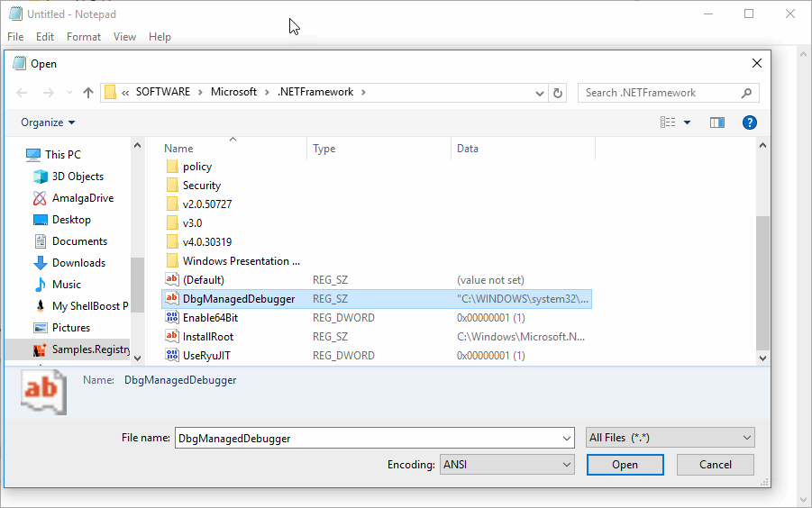Select the UseRyuJIT DWORD value icon
Image resolution: width=812 pixels, height=508 pixels.
pos(172,356)
